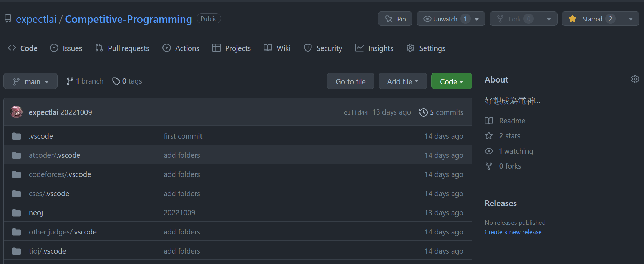View the 2 stars link
This screenshot has height=264, width=644.
(509, 136)
